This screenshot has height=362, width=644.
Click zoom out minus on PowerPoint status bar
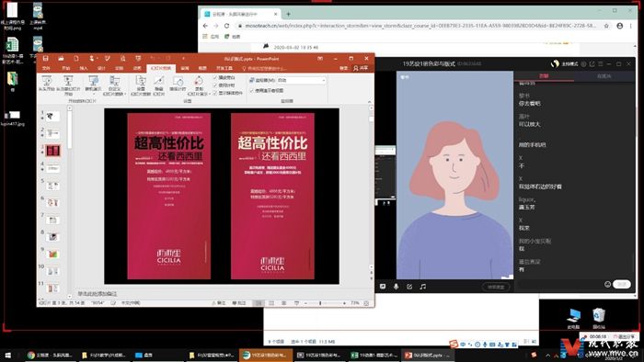pos(305,303)
